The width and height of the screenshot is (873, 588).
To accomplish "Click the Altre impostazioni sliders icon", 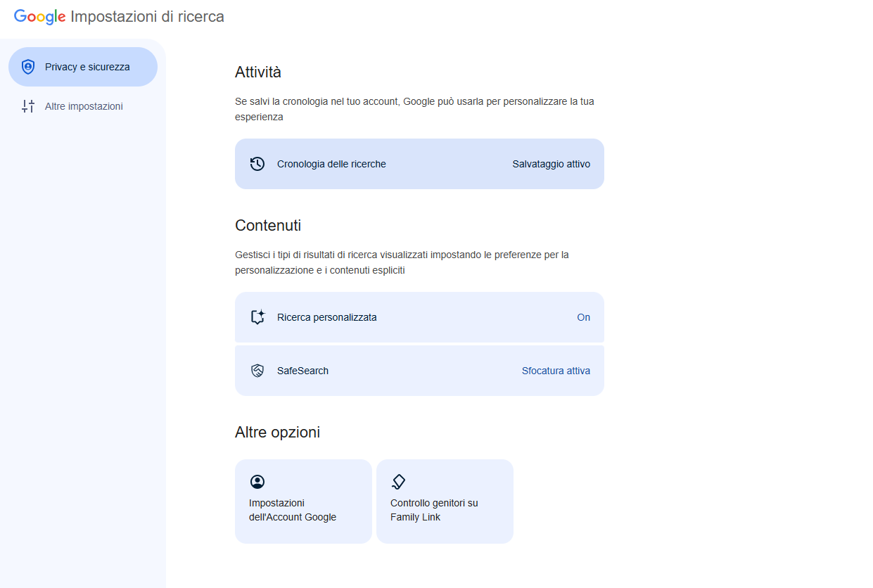I will pyautogui.click(x=28, y=106).
